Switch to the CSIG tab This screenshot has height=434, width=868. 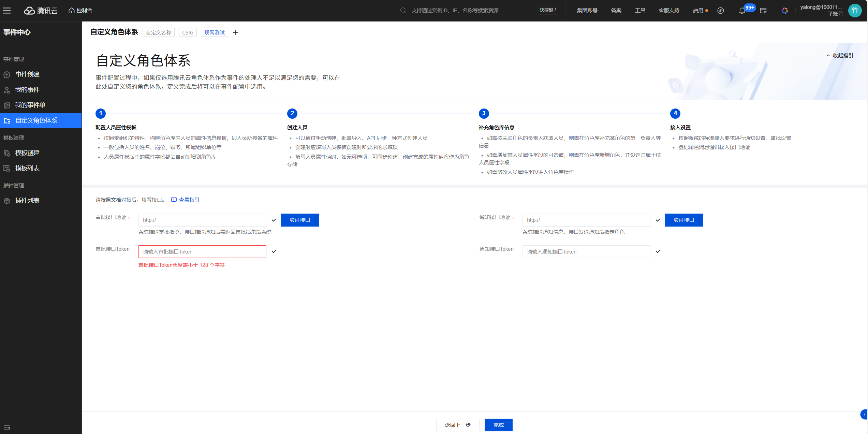pyautogui.click(x=188, y=32)
